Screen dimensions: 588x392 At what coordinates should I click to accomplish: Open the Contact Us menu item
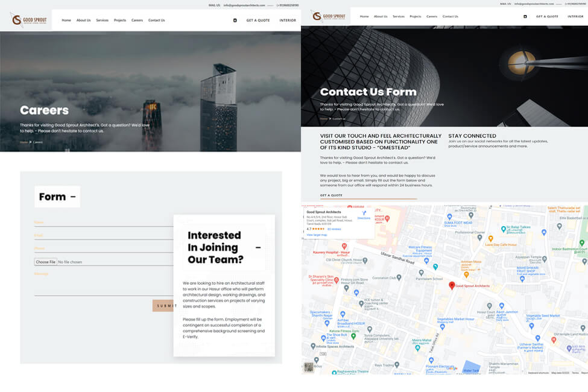pyautogui.click(x=156, y=20)
